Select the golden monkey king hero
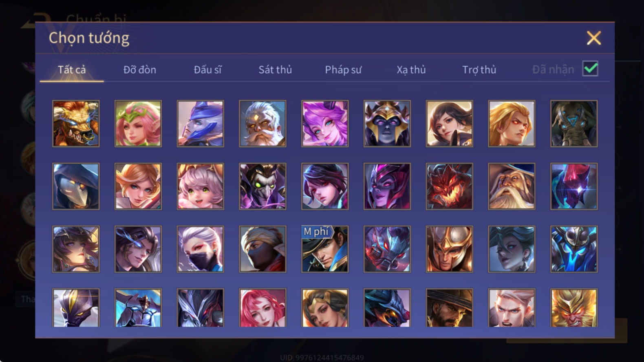644x362 pixels. pos(574,308)
